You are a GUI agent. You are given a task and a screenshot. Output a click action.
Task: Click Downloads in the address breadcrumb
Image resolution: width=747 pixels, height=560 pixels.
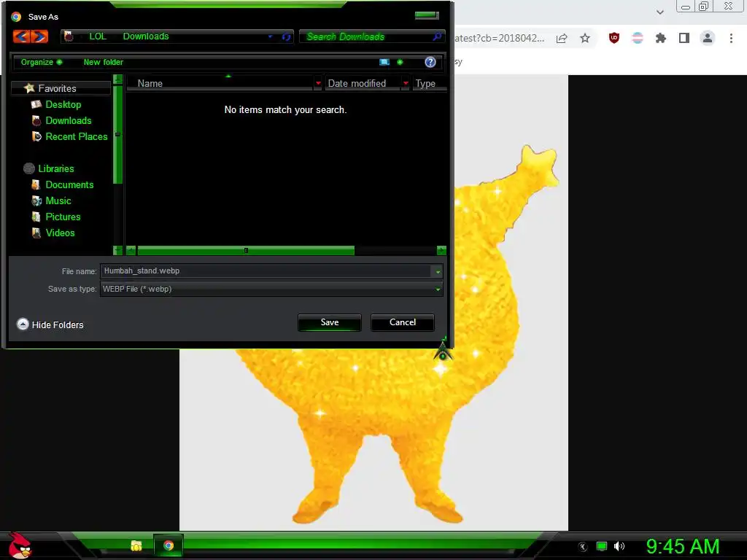pyautogui.click(x=146, y=36)
